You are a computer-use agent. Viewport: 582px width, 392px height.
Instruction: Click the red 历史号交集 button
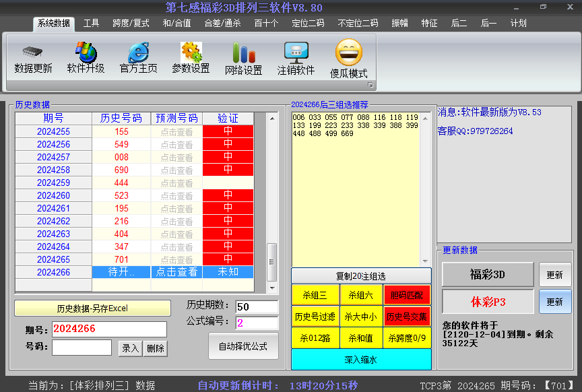point(407,317)
